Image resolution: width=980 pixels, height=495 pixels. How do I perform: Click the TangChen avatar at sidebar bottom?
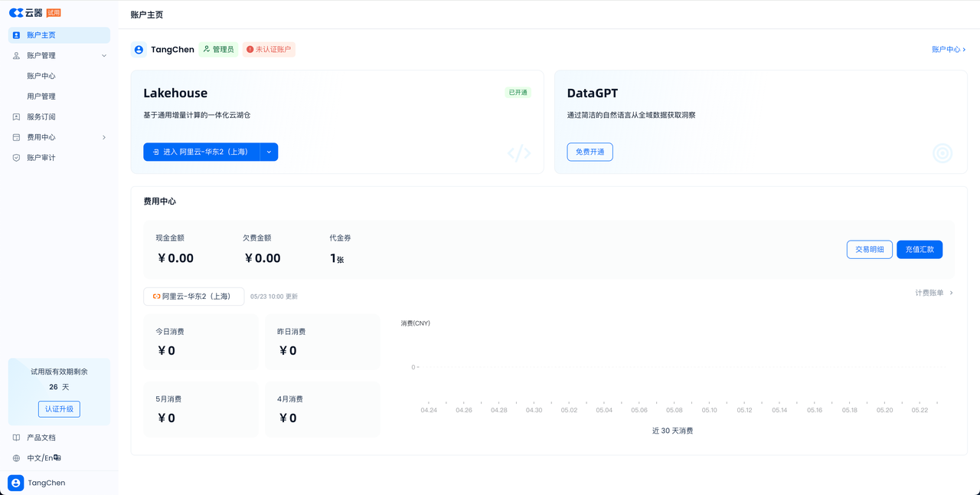tap(15, 483)
